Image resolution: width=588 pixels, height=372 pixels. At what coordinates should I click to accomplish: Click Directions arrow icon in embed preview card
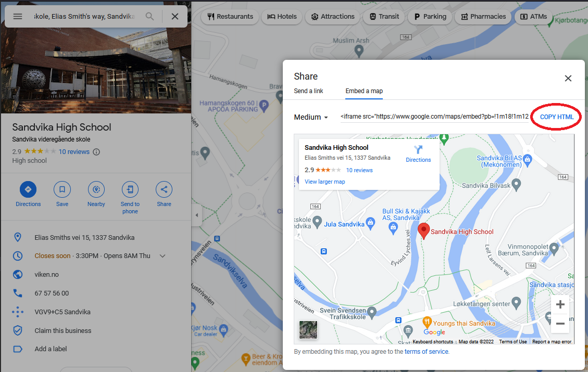(x=418, y=149)
